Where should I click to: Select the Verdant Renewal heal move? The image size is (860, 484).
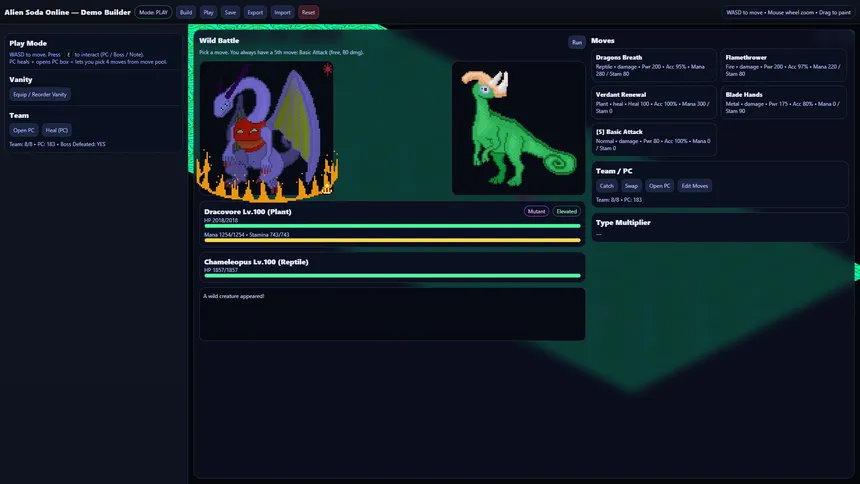point(654,103)
